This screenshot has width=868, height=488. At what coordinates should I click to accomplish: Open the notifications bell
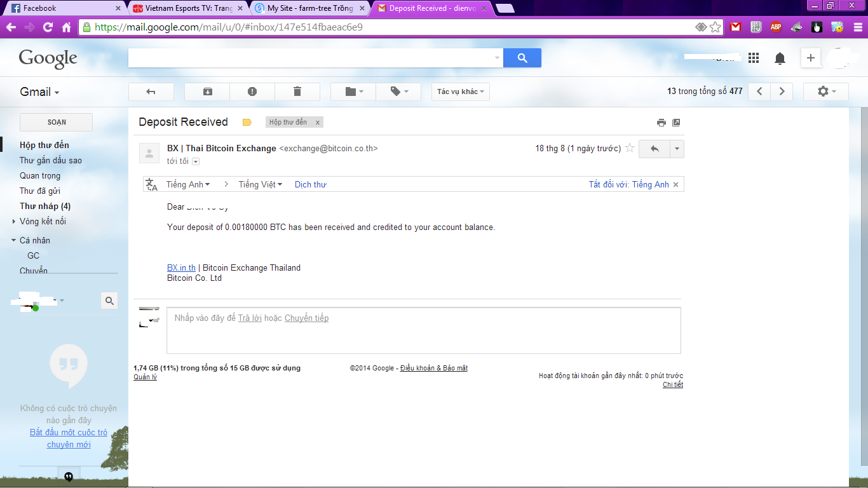[780, 58]
